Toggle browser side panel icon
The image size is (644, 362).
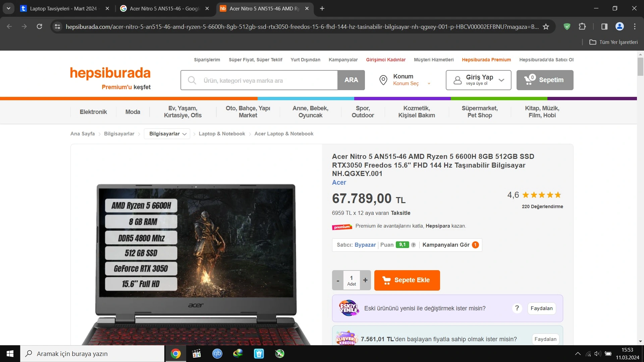[604, 26]
